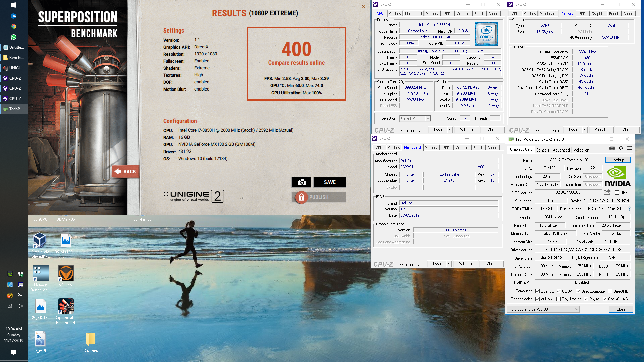Click the Lookup button in GPU-Z
This screenshot has height=362, width=644.
coord(618,160)
